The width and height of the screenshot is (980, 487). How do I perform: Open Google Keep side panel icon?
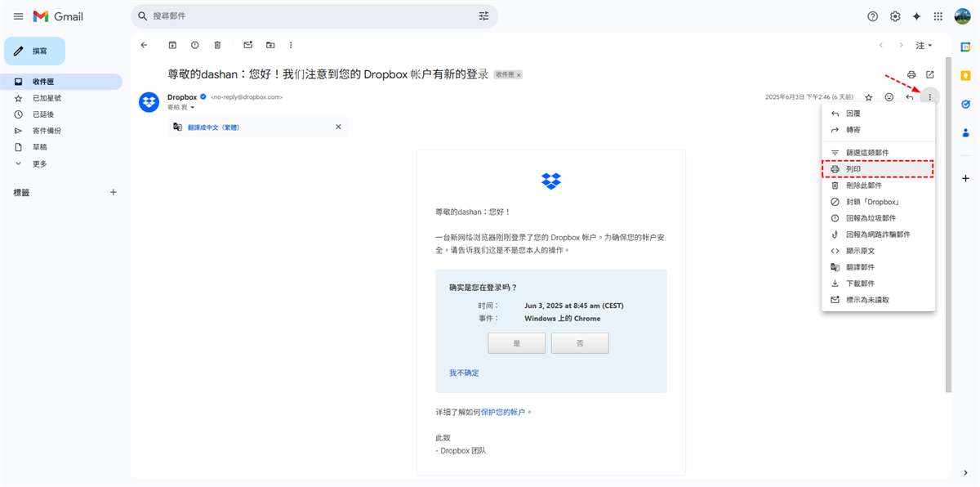click(965, 76)
